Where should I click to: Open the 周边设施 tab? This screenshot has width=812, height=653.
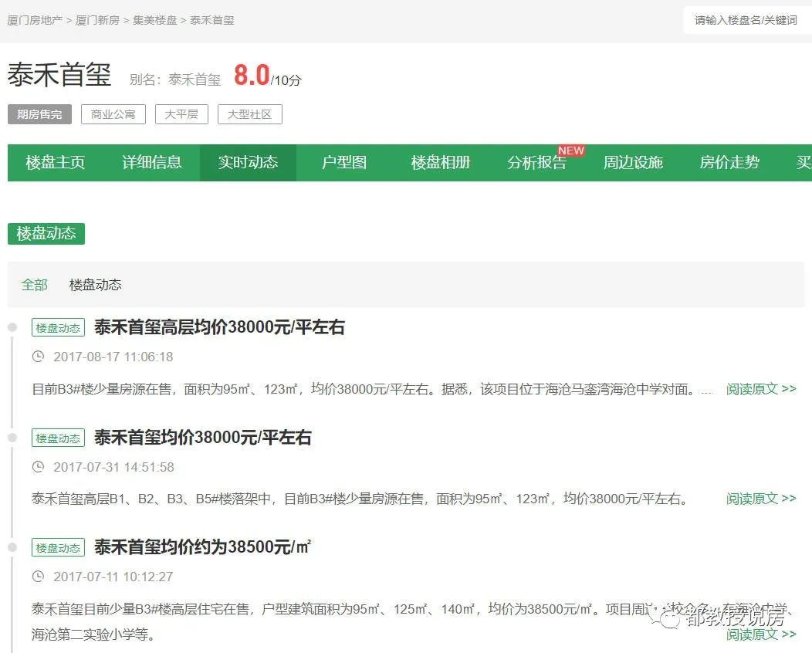(x=633, y=163)
